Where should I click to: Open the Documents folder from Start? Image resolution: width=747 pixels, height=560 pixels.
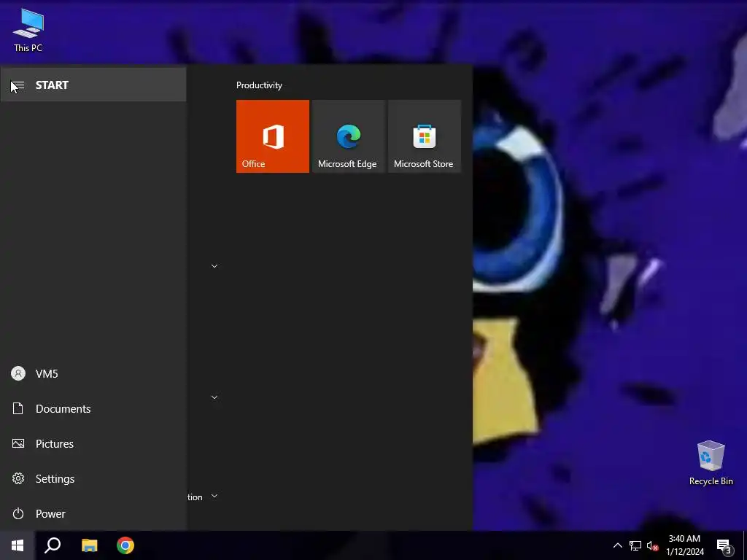[93, 408]
